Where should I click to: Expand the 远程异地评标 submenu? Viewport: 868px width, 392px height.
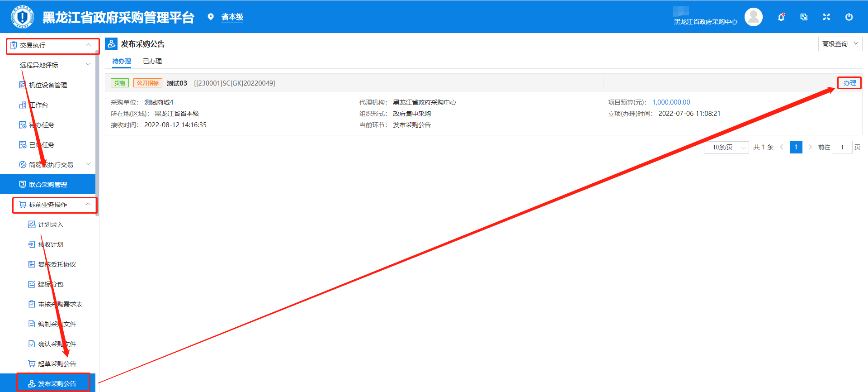(88, 65)
